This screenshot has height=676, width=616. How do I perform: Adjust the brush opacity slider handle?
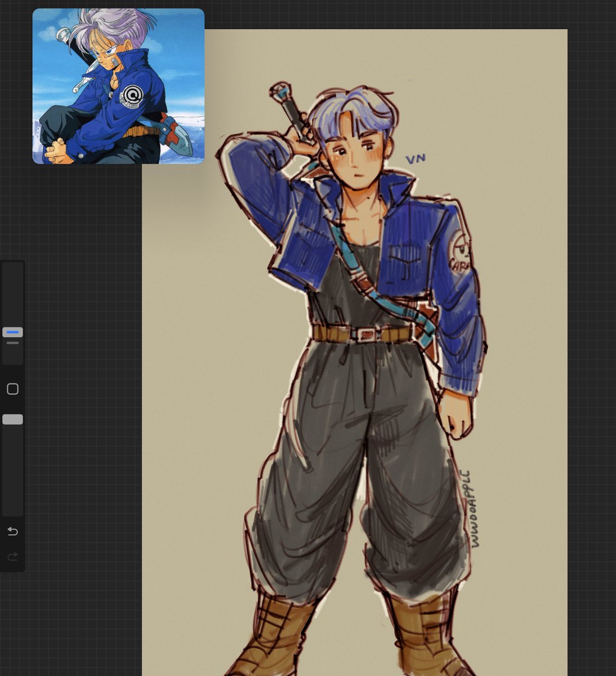point(12,419)
